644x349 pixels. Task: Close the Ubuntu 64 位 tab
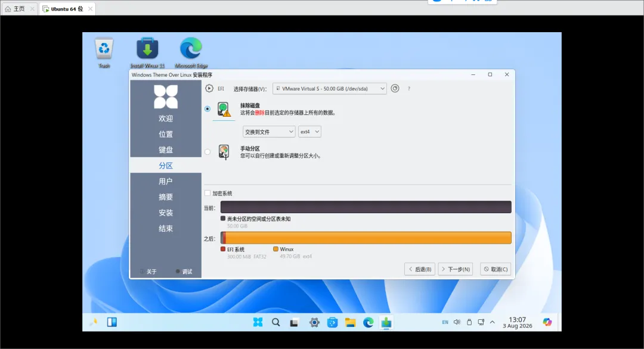[x=90, y=8]
